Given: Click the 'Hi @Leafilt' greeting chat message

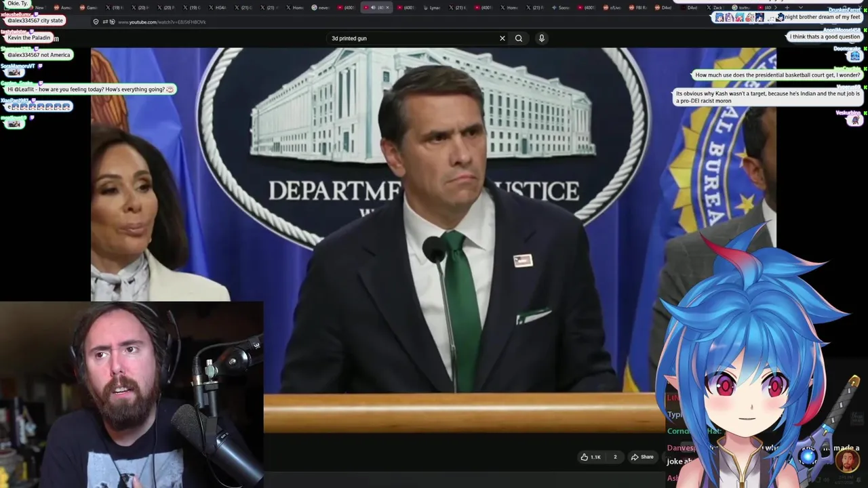Looking at the screenshot, I should click(90, 89).
